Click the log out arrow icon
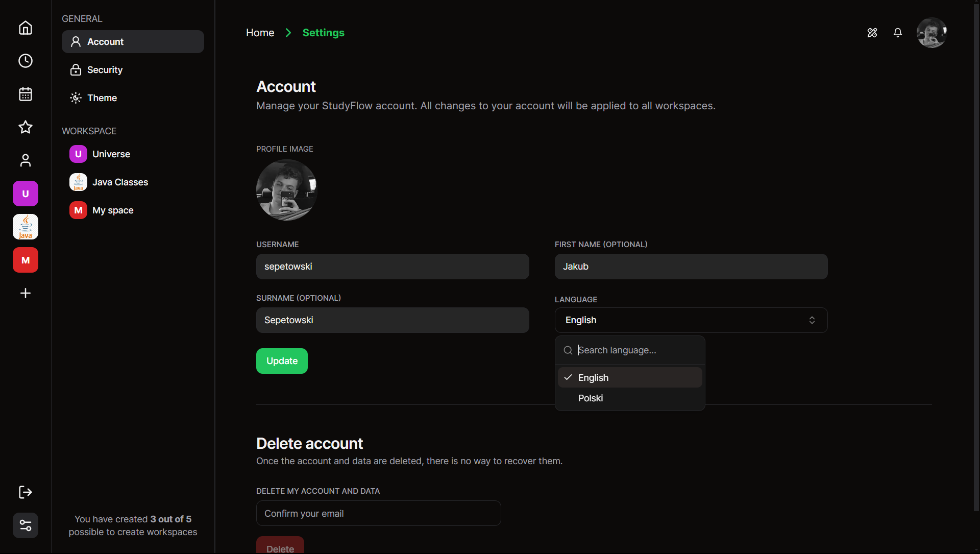The width and height of the screenshot is (980, 554). tap(26, 492)
